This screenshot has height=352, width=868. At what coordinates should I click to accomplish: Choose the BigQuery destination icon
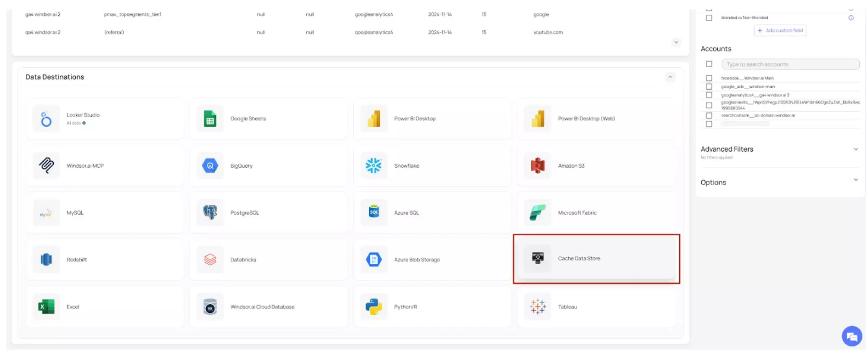pyautogui.click(x=210, y=166)
